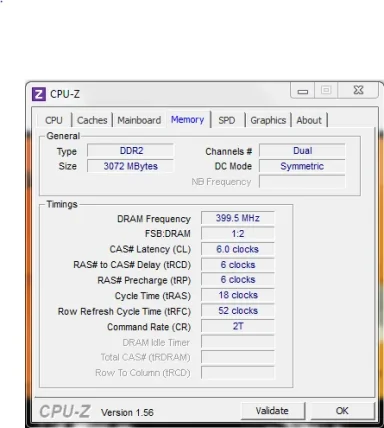Click the Version 1.56 text
384x428 pixels.
pos(127,413)
